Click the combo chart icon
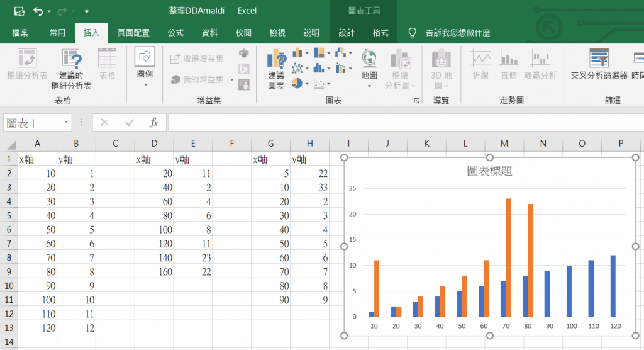Viewport: 644px width, 350px height. (x=340, y=68)
